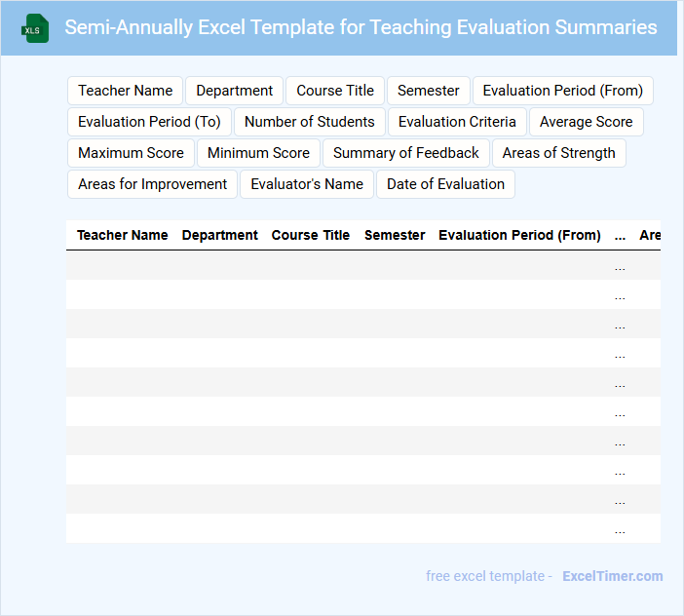This screenshot has width=684, height=616.
Task: Choose the Semester tag
Action: 429,91
